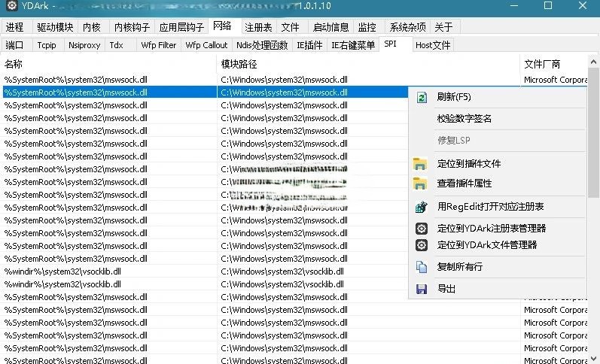Sort by the 名称 column header
The height and width of the screenshot is (364, 600).
tap(108, 64)
